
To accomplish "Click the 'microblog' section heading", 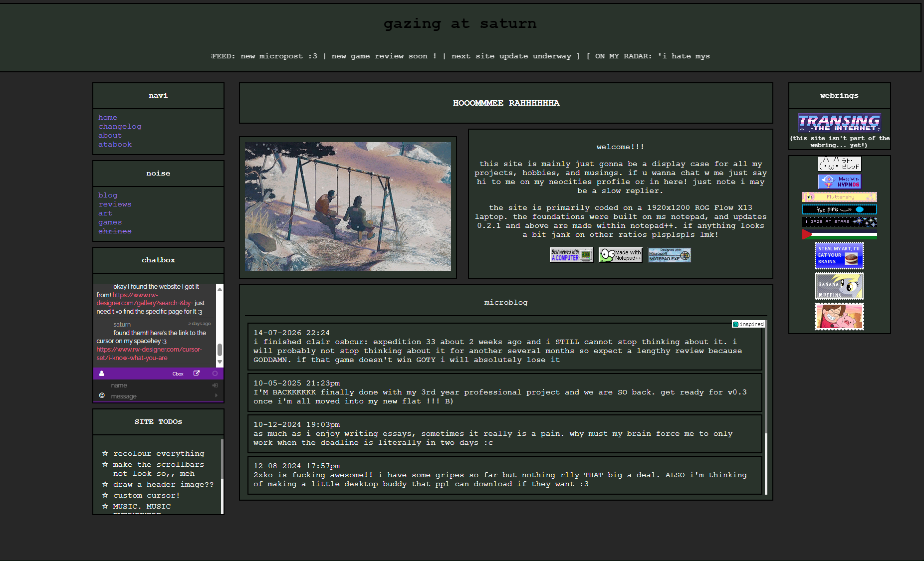I will click(506, 303).
